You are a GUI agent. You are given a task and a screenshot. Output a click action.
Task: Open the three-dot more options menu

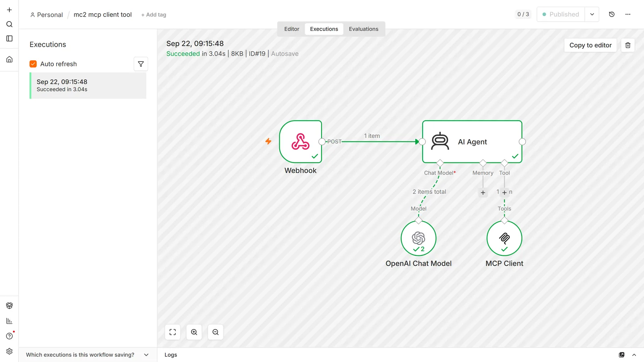[x=628, y=14]
